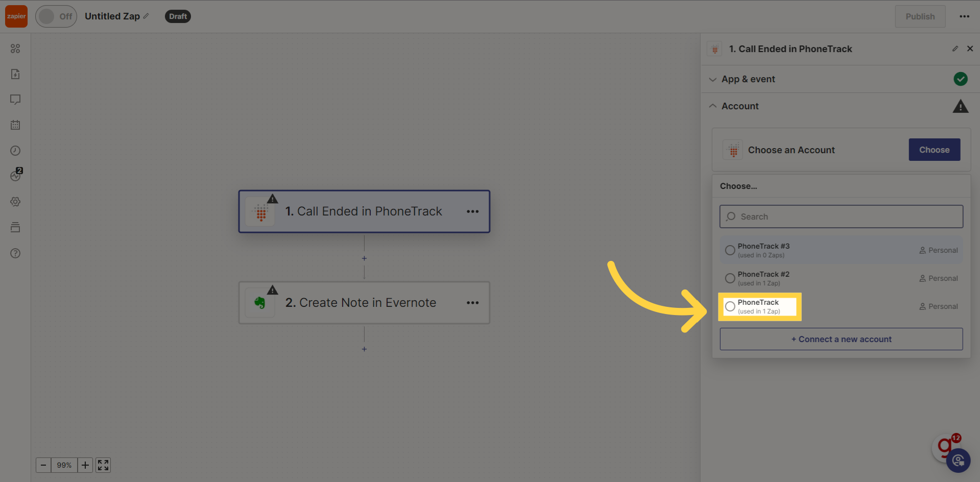Viewport: 980px width, 482px height.
Task: Click the Publish button
Action: click(920, 16)
